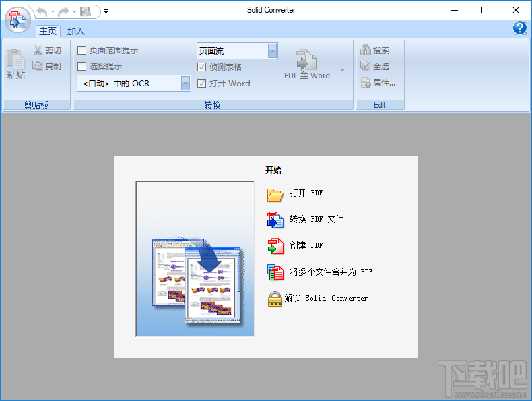Expand the PDF 至 Word options arrow

click(x=342, y=70)
